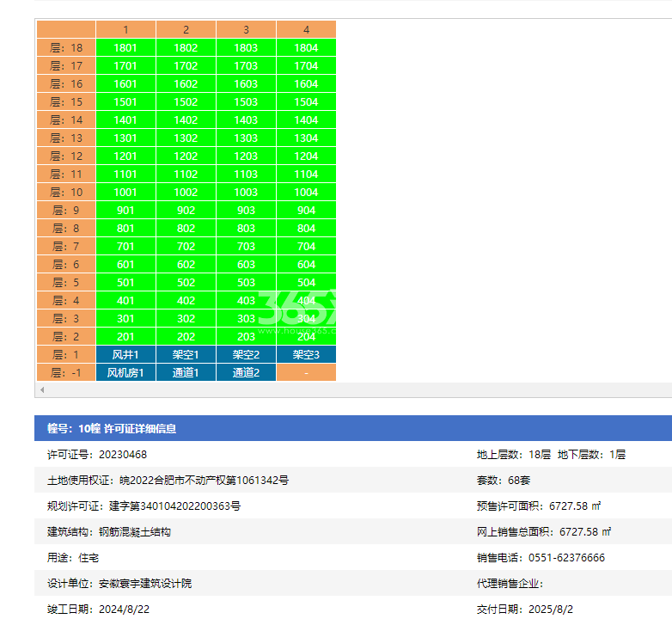Click completion date 2024/8/22
This screenshot has height=625, width=672.
pyautogui.click(x=124, y=610)
